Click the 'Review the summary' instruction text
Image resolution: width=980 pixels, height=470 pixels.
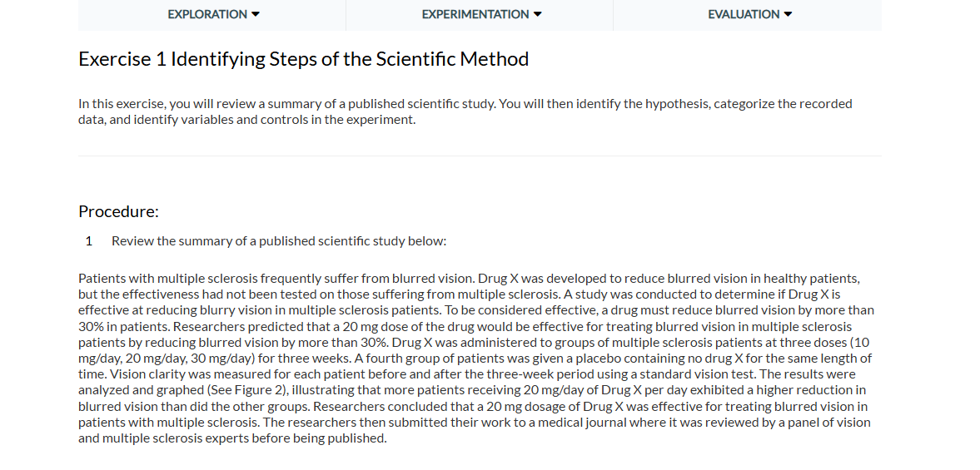[x=279, y=241]
